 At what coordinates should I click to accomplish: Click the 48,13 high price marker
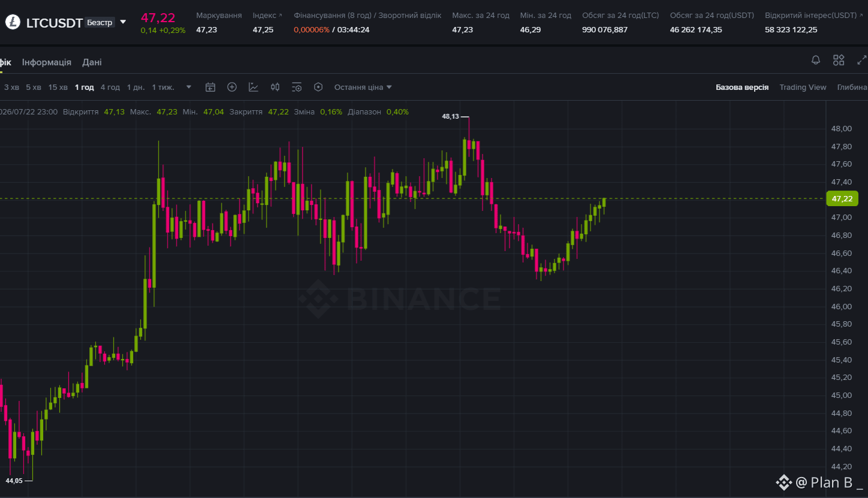(x=450, y=116)
